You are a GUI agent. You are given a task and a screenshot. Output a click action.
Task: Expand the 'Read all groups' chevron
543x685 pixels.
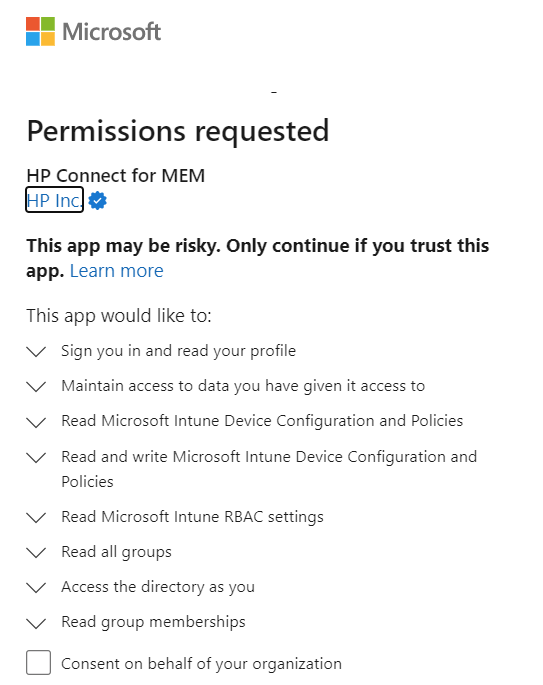pos(36,552)
